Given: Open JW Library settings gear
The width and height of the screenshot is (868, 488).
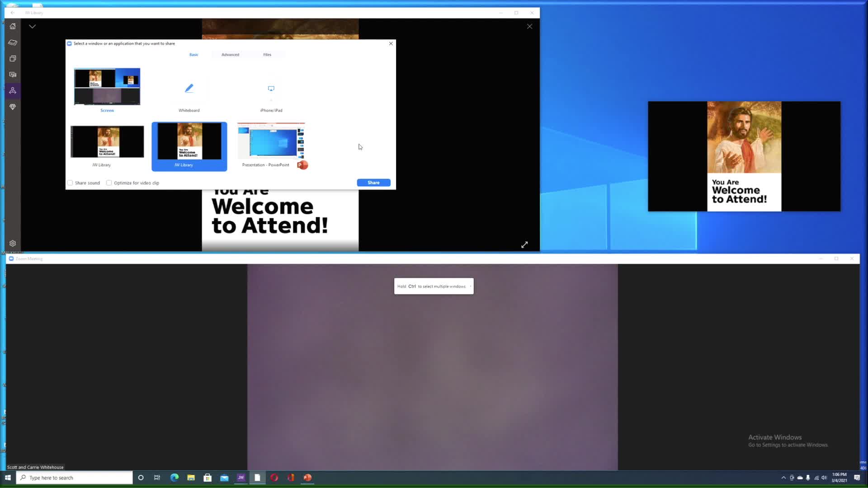Looking at the screenshot, I should click(x=12, y=243).
